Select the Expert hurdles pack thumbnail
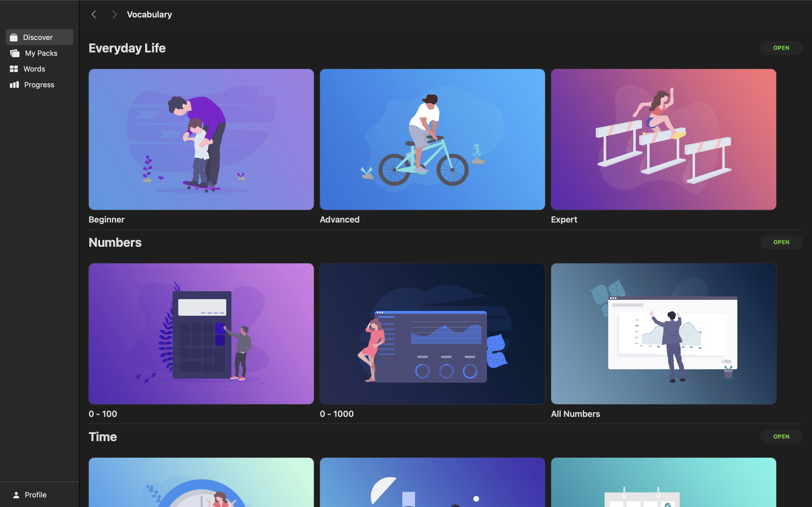 point(664,139)
